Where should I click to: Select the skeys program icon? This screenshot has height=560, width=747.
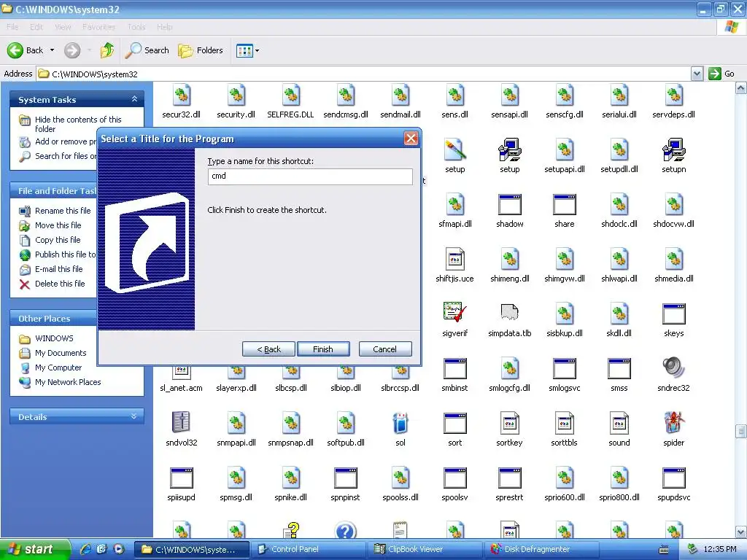click(x=673, y=314)
